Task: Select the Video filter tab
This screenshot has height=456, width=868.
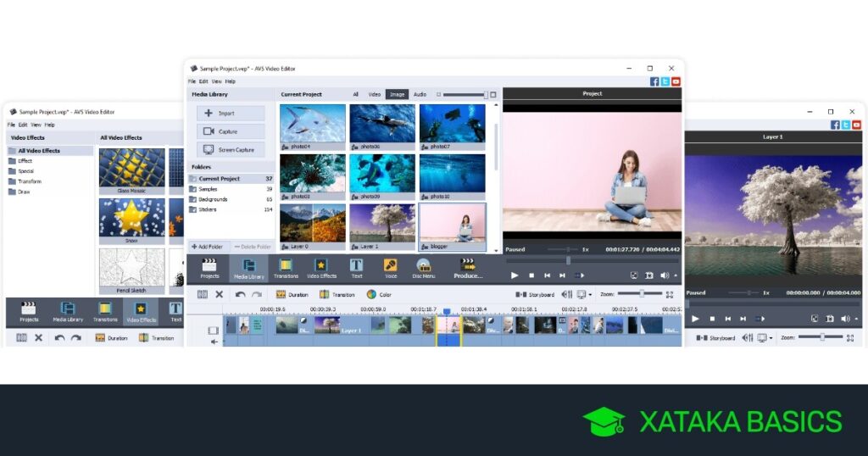Action: tap(374, 94)
